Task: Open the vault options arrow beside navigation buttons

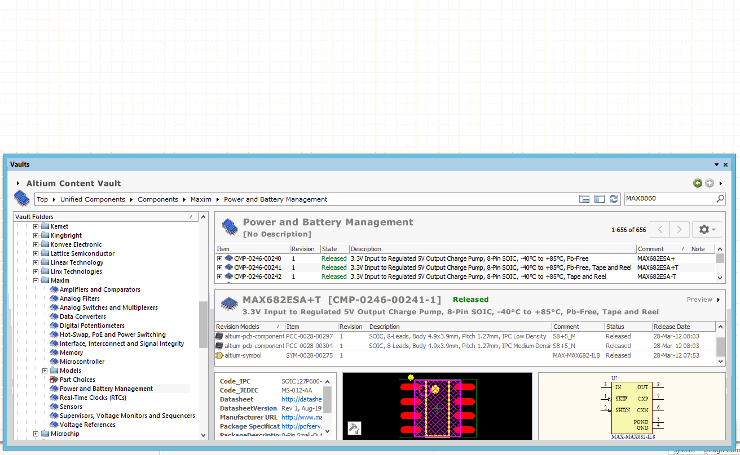Action: pos(721,183)
